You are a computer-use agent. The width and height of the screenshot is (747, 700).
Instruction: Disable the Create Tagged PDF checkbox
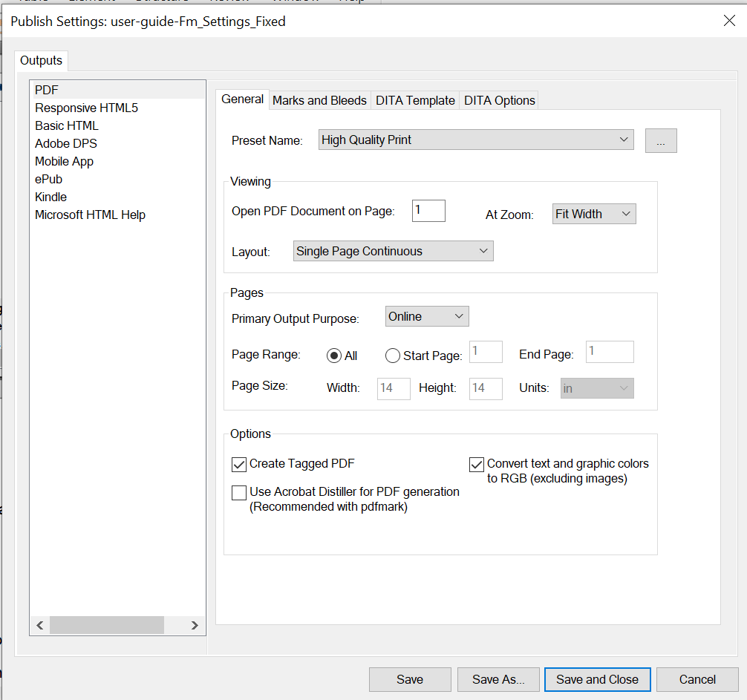[x=238, y=464]
